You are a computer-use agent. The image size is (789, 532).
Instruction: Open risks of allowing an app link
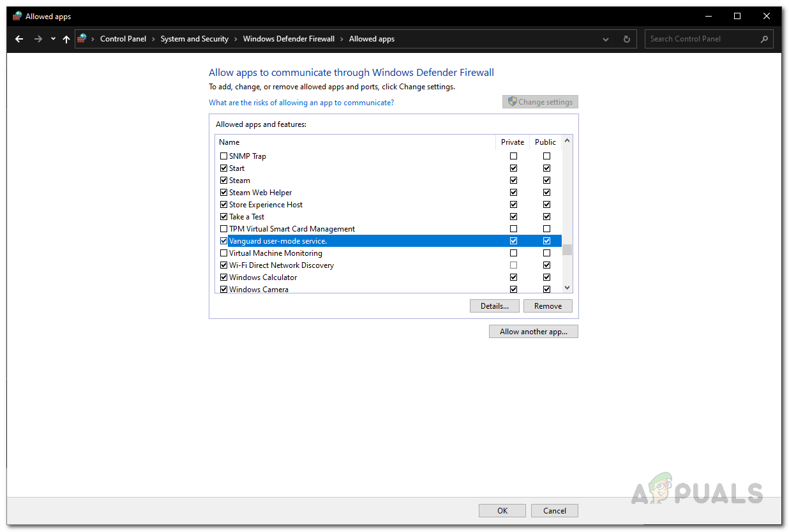pyautogui.click(x=301, y=103)
